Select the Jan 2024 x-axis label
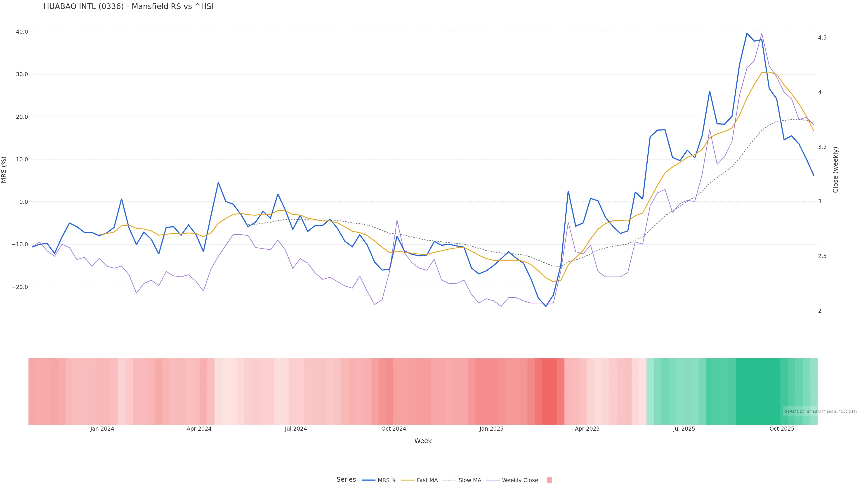 pyautogui.click(x=102, y=429)
